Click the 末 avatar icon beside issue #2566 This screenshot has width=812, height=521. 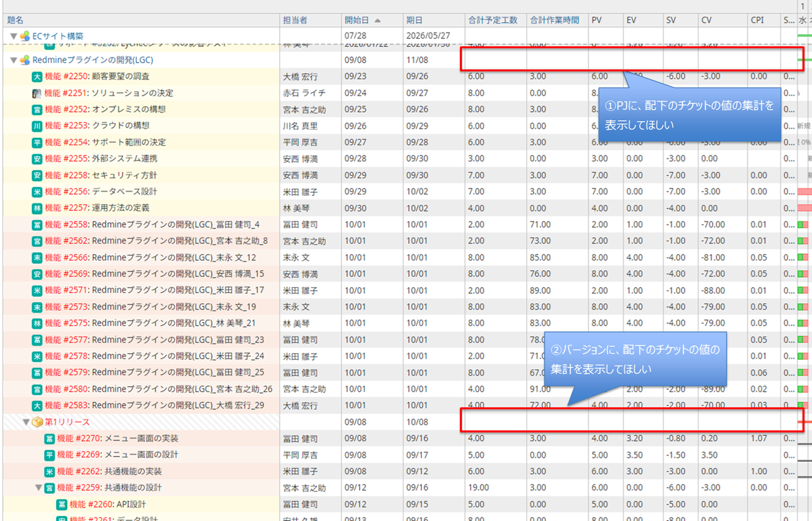pos(37,258)
